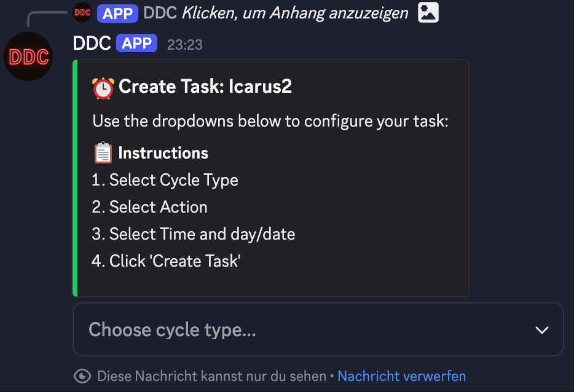Click the small DDC avatar in the reply line
The image size is (574, 392).
[82, 12]
